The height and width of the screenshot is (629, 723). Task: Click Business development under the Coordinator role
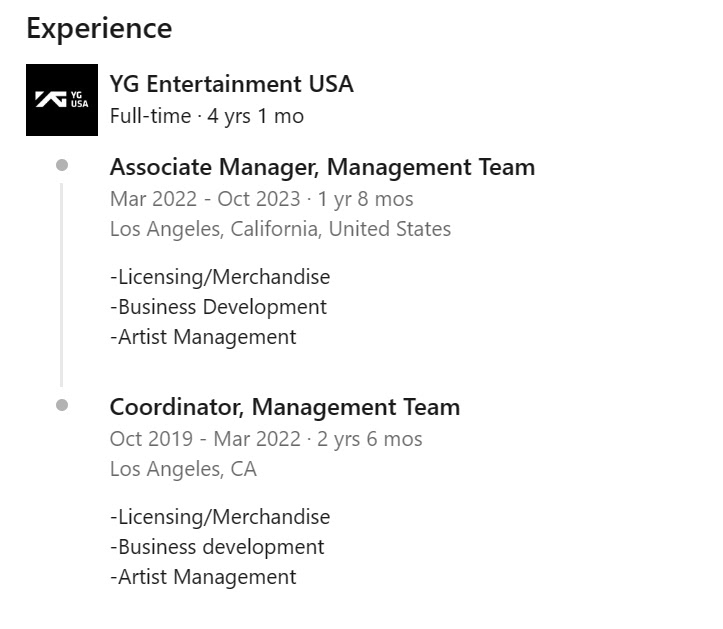pyautogui.click(x=217, y=547)
